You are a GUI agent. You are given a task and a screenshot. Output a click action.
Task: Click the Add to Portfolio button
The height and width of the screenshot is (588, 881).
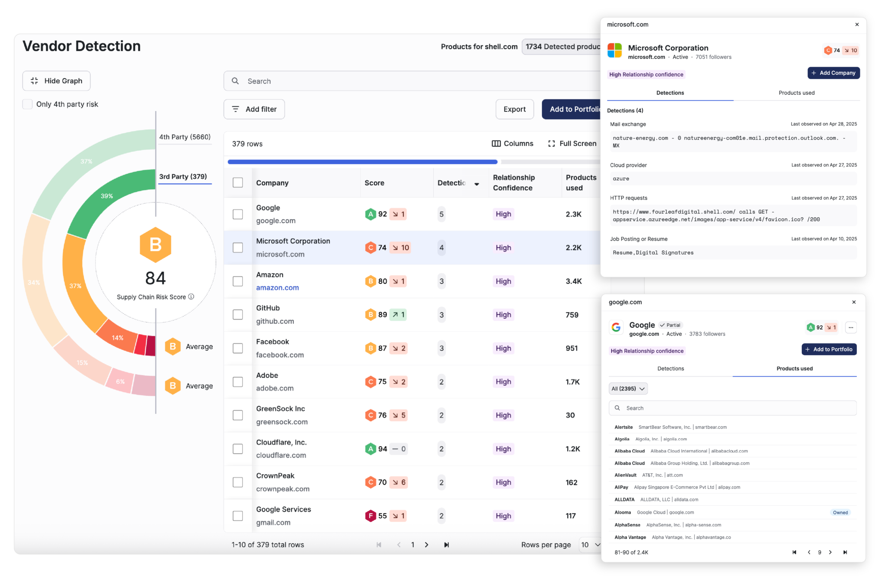[x=574, y=109]
